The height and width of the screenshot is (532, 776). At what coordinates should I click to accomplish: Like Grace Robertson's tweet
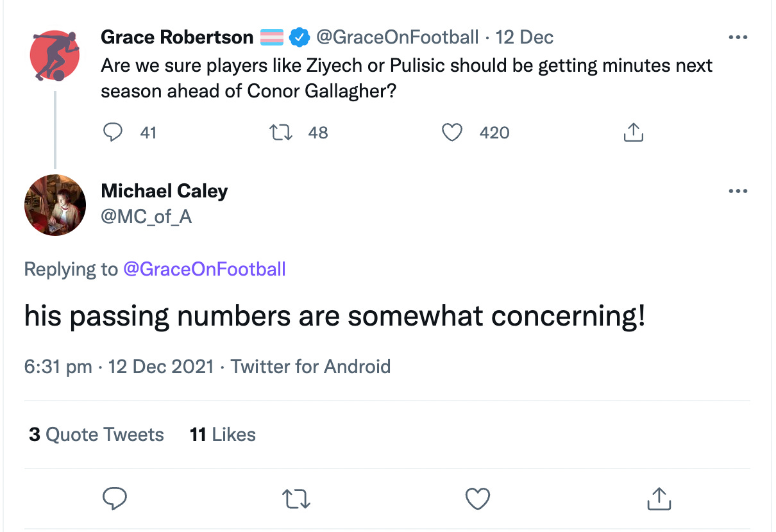[x=453, y=133]
